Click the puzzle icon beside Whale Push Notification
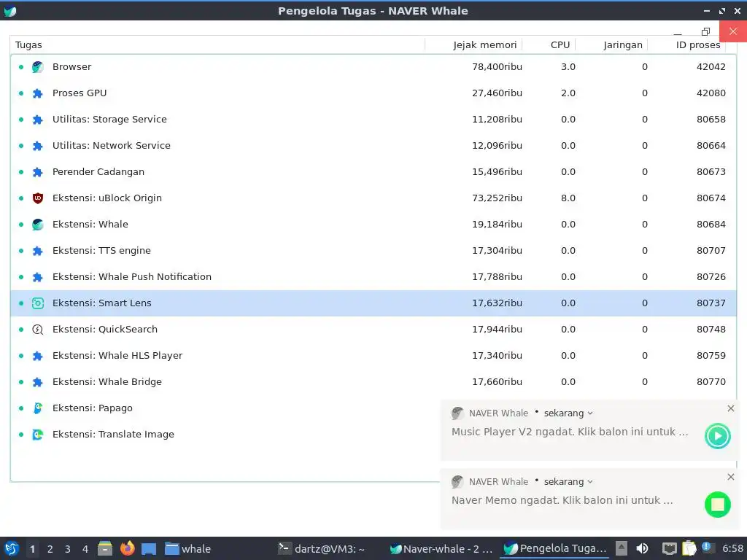747x560 pixels. pos(38,277)
